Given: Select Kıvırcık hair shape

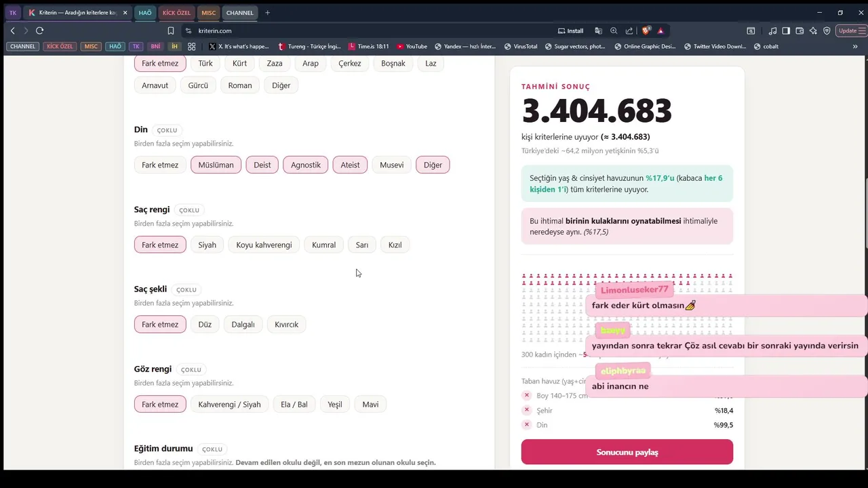Looking at the screenshot, I should pyautogui.click(x=286, y=325).
